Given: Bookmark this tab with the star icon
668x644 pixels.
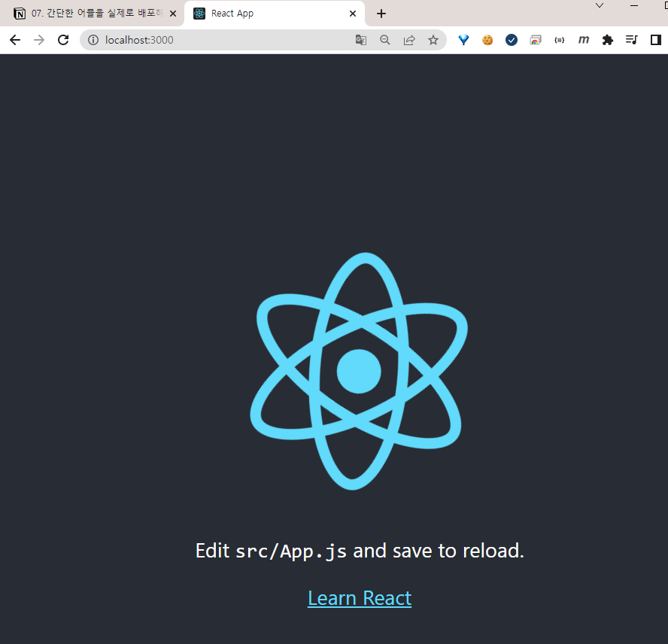Looking at the screenshot, I should (x=433, y=40).
